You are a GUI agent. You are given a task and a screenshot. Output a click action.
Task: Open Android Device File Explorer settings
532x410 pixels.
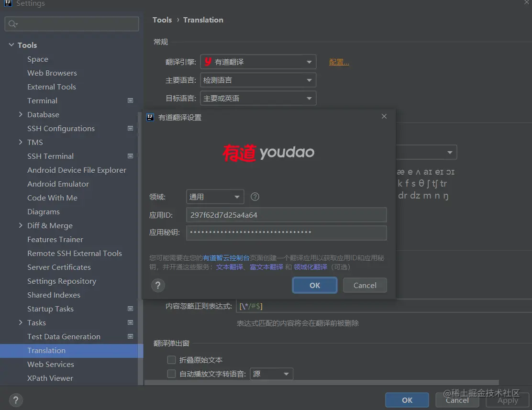point(77,170)
